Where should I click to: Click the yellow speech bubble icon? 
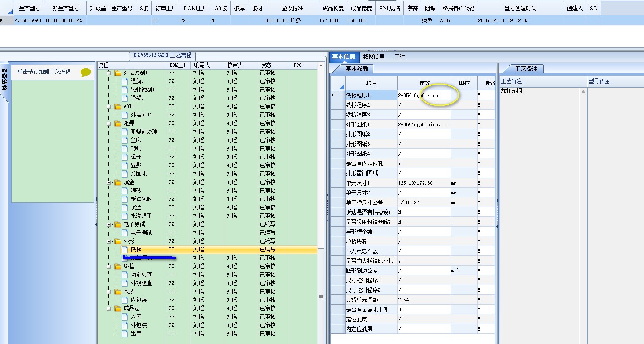pos(86,72)
